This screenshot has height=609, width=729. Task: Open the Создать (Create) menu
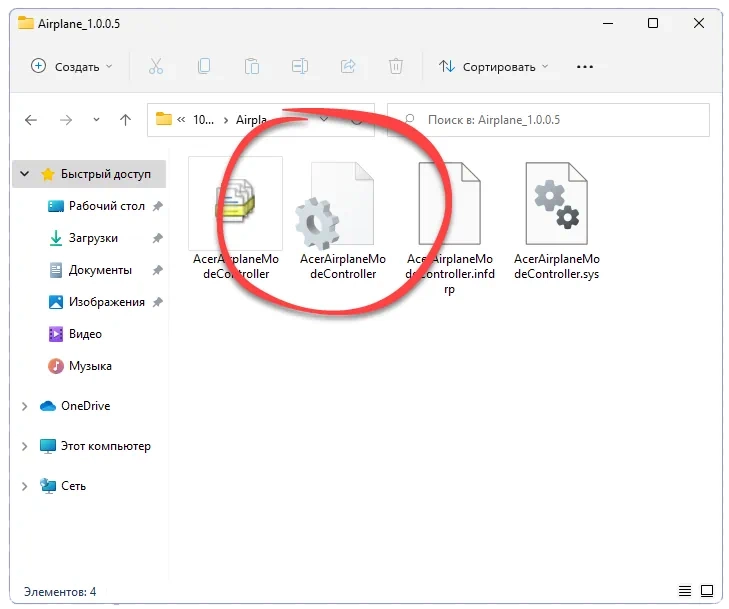pyautogui.click(x=71, y=66)
